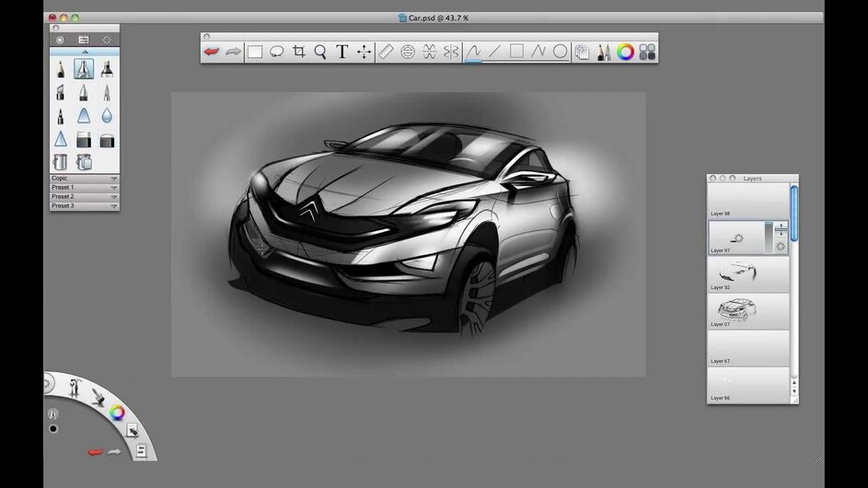Choose the Crop tool
The height and width of the screenshot is (488, 868).
point(299,52)
